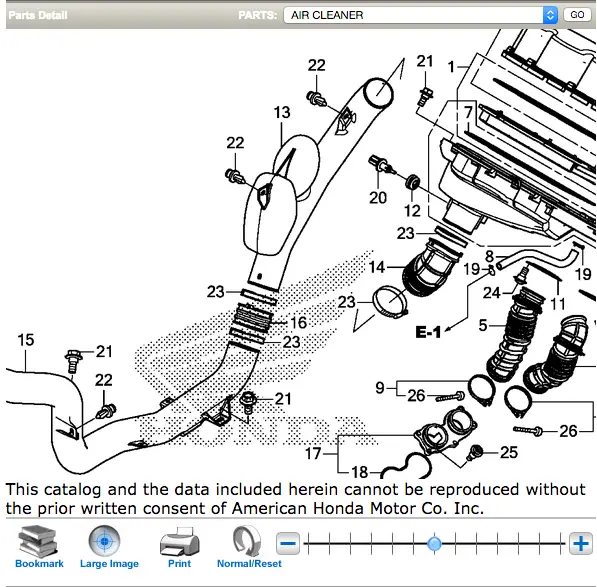597x587 pixels.
Task: Select part number 18 in the diagram
Action: coord(360,472)
